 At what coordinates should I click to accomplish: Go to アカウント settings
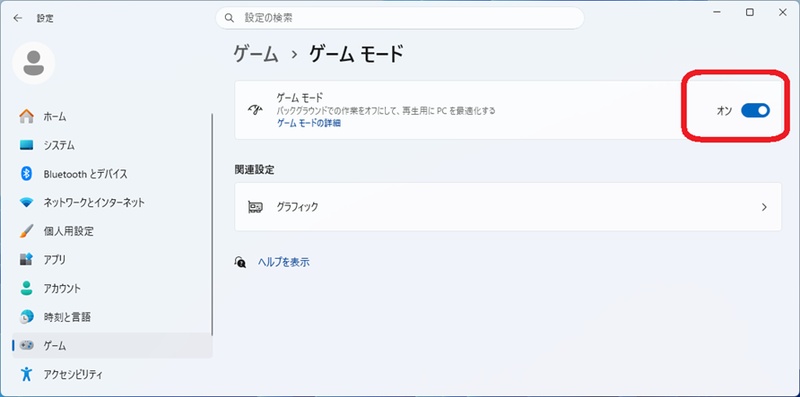click(112, 288)
